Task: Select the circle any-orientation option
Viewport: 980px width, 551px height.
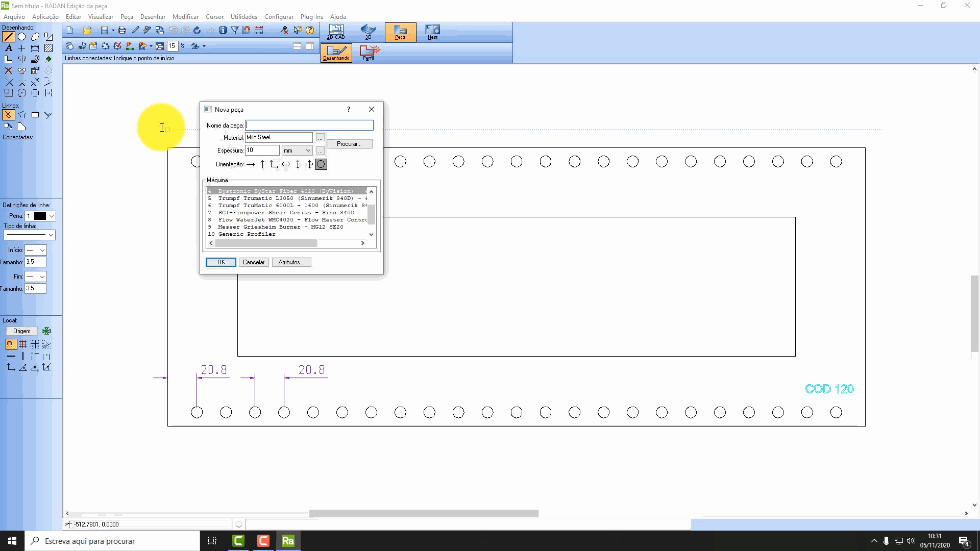Action: point(321,164)
